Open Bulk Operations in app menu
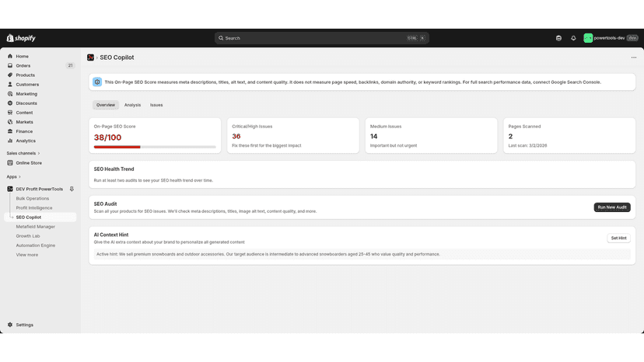Viewport: 644px width, 362px height. pyautogui.click(x=33, y=199)
